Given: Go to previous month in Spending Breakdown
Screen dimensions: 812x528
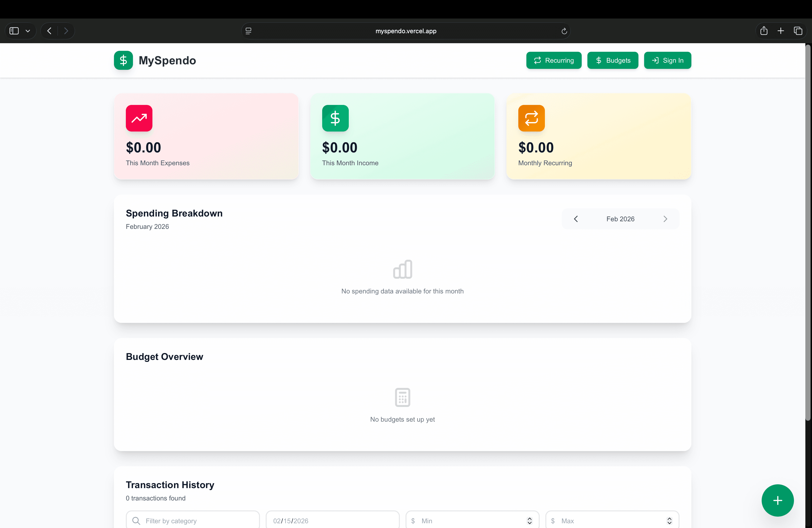Looking at the screenshot, I should click(x=576, y=219).
